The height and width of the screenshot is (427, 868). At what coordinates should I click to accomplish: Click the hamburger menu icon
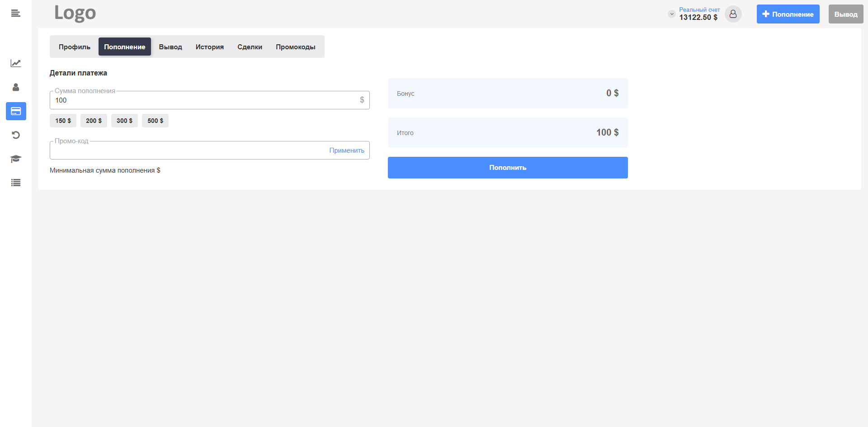click(16, 14)
